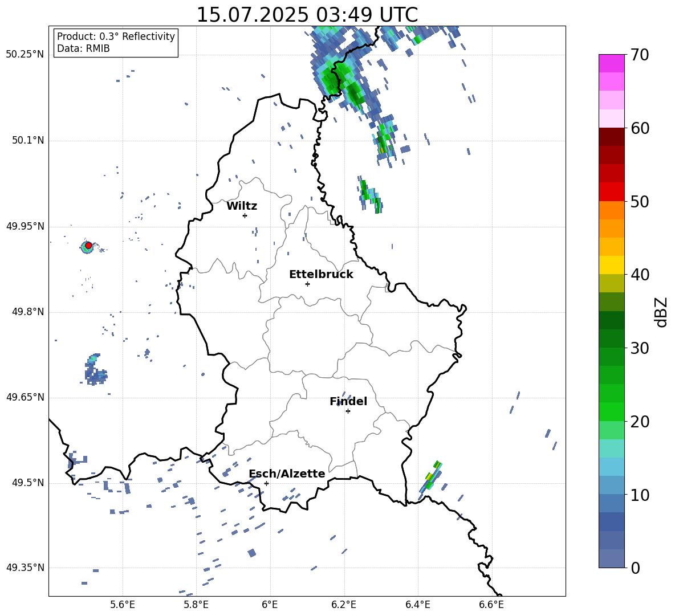Viewport: 675px width, 616px height.
Task: Click the dark green colorbar segment above 30
Action: [611, 338]
